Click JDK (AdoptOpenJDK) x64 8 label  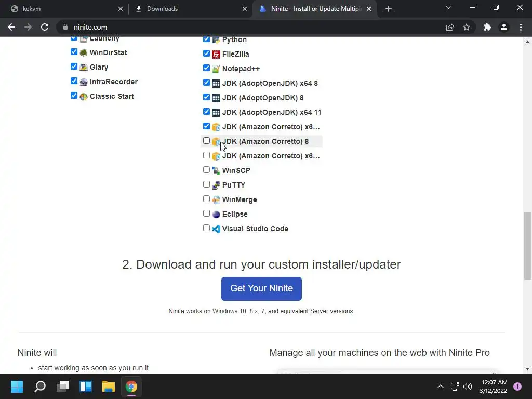(270, 84)
